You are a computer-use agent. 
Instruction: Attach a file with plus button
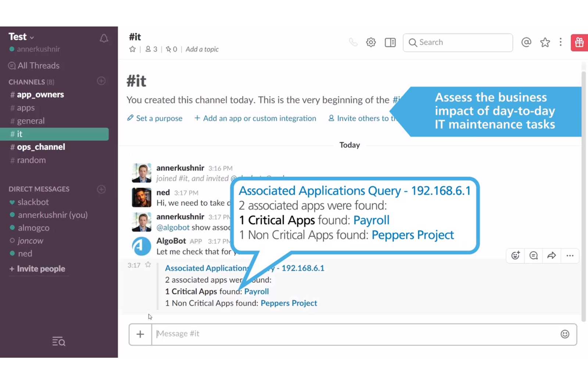click(140, 334)
